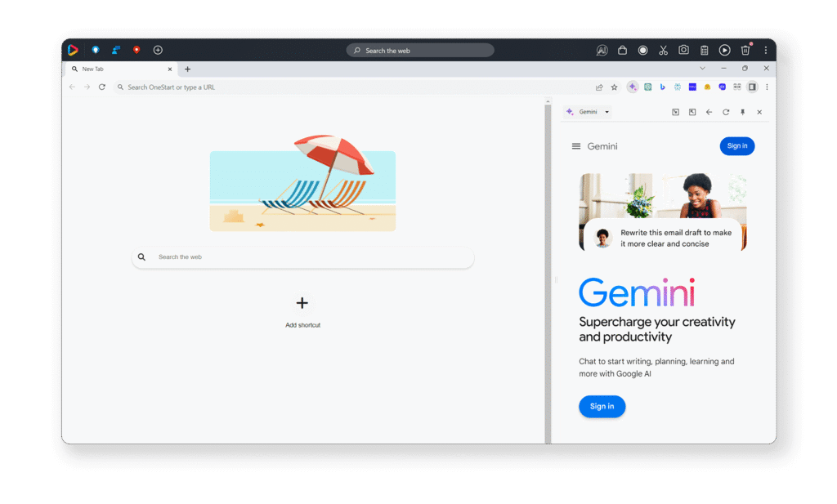Click the trash can cleaner icon
Viewport: 837px width, 504px height.
pyautogui.click(x=745, y=51)
